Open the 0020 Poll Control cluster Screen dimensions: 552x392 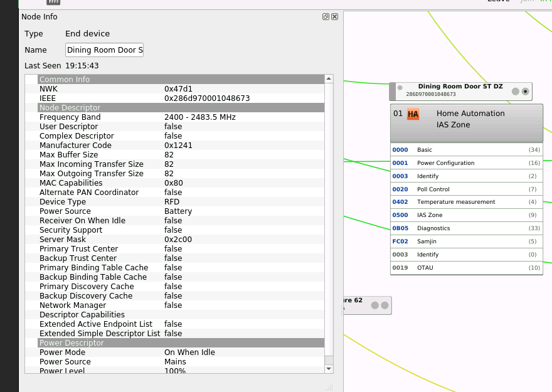467,189
